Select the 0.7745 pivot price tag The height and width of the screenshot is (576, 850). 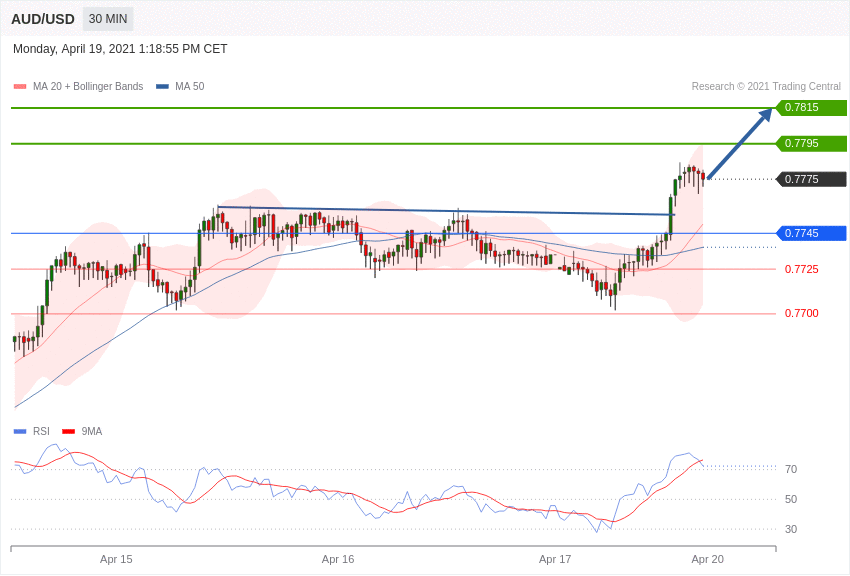tap(811, 234)
